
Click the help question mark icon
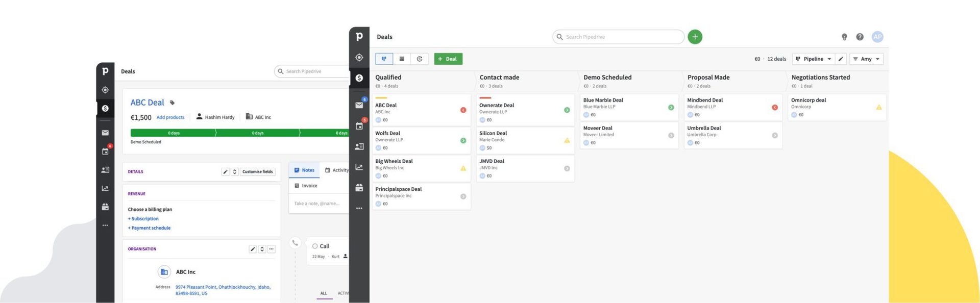click(x=860, y=37)
